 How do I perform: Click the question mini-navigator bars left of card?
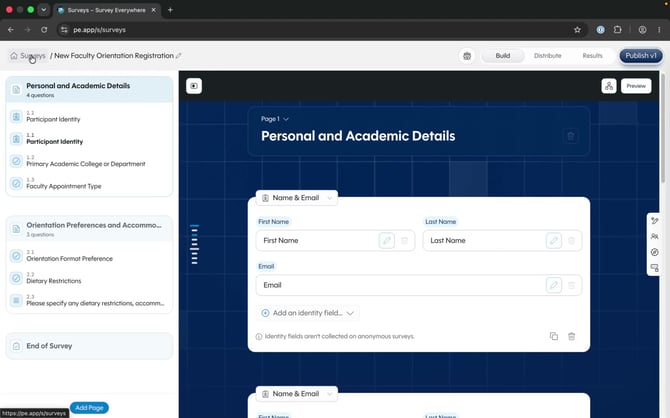click(x=194, y=244)
